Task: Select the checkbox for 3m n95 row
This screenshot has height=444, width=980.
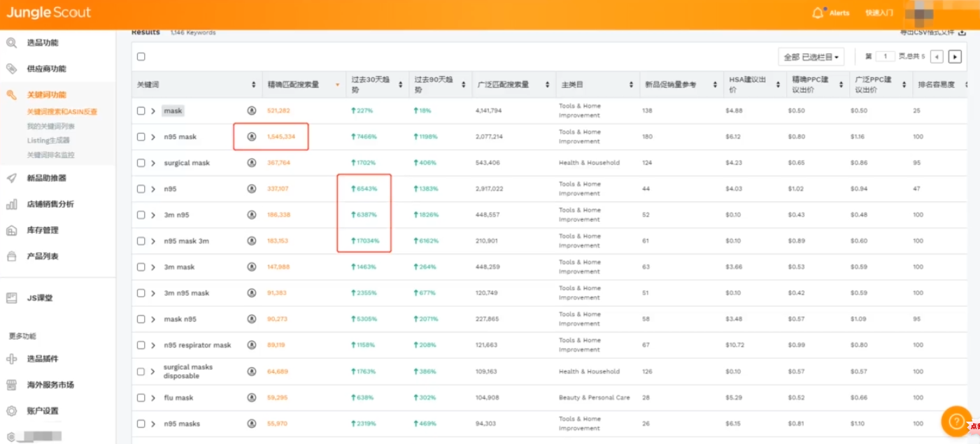Action: [x=141, y=215]
